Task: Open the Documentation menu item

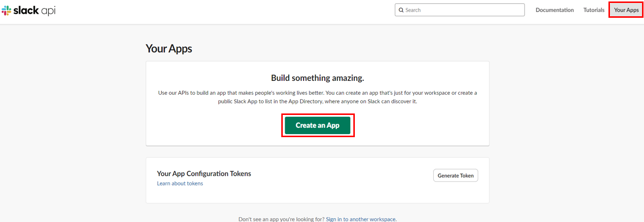Action: click(x=555, y=10)
